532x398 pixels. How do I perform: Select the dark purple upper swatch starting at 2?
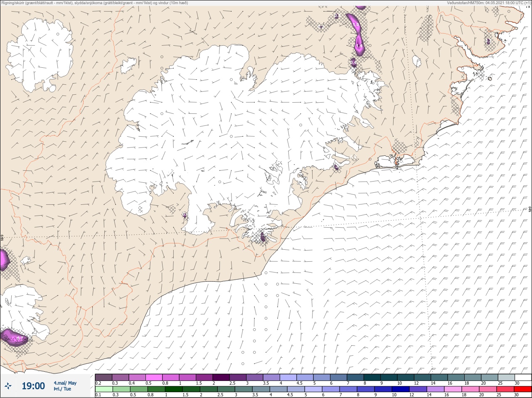[222, 377]
